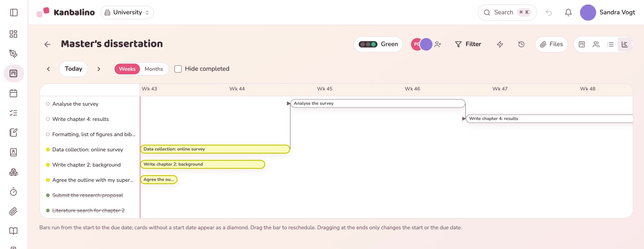644x249 pixels.
Task: Go to the previous week range
Action: (48, 69)
